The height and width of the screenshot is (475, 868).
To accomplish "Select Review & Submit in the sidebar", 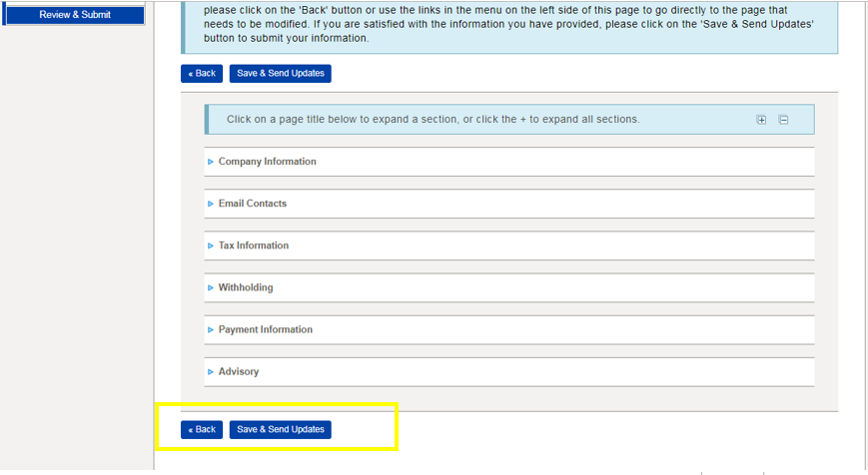I will coord(75,15).
